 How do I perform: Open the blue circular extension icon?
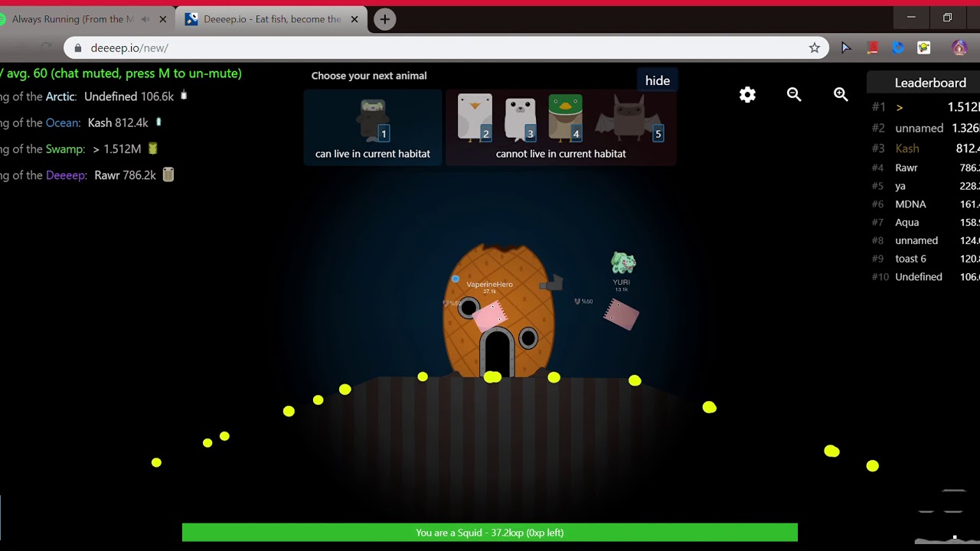tap(898, 47)
